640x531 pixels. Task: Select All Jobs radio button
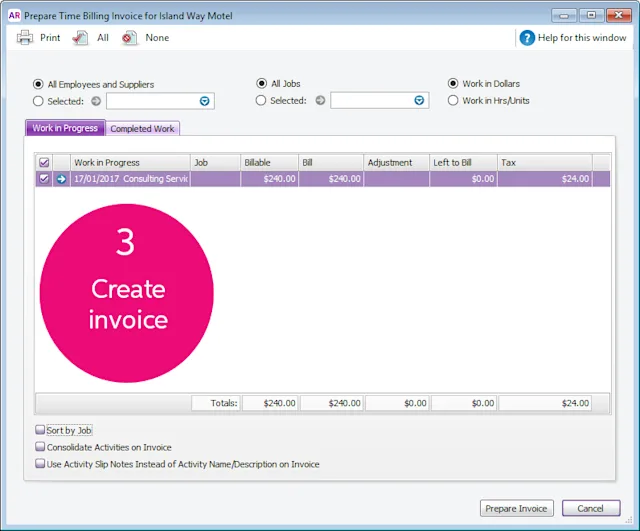coord(261,83)
